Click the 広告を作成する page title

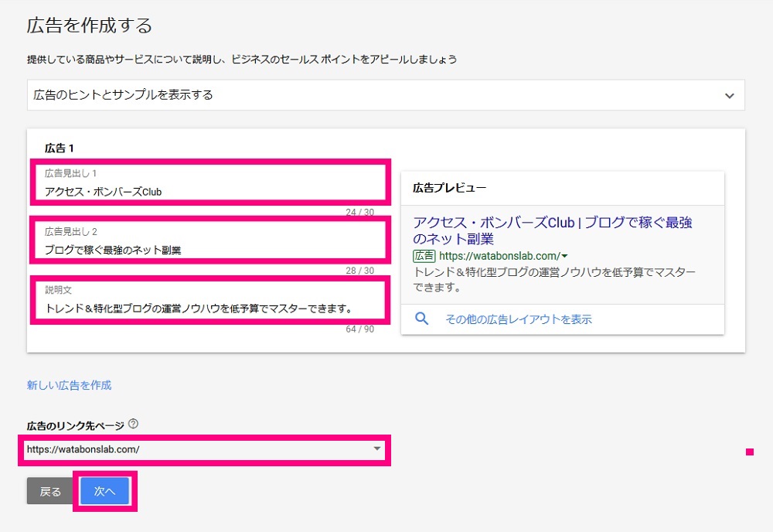point(89,26)
